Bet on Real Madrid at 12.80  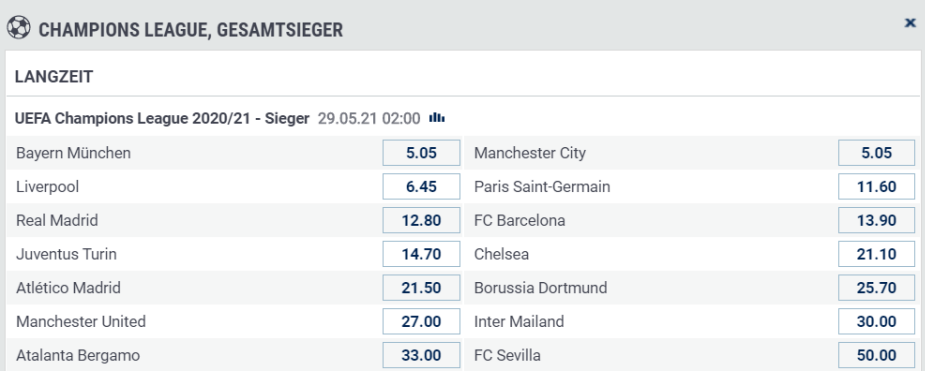421,221
